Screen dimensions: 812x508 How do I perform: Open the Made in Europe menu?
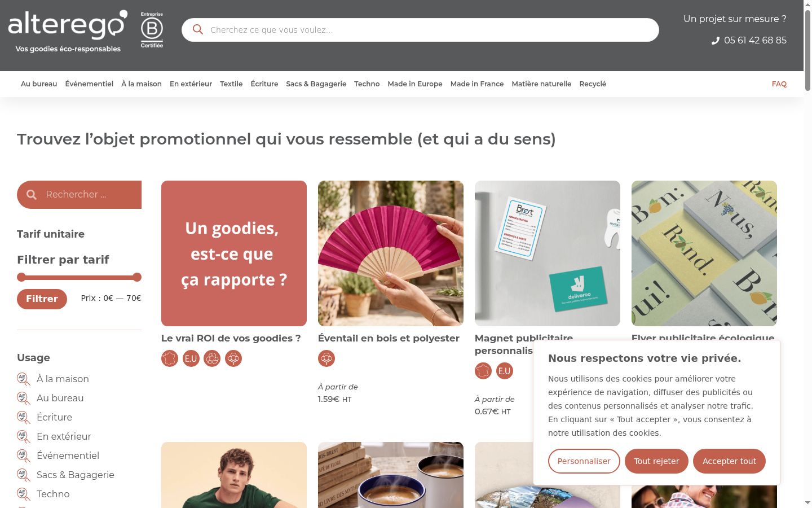pyautogui.click(x=415, y=84)
